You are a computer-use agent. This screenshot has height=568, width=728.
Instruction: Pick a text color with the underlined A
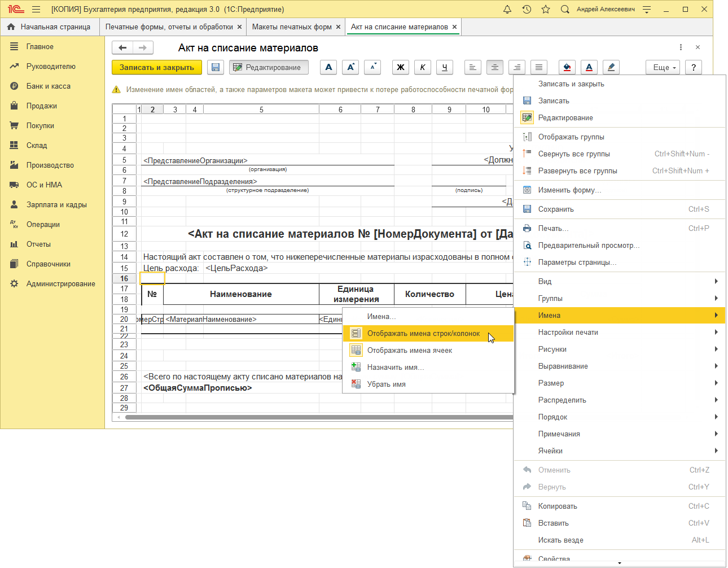click(x=589, y=67)
